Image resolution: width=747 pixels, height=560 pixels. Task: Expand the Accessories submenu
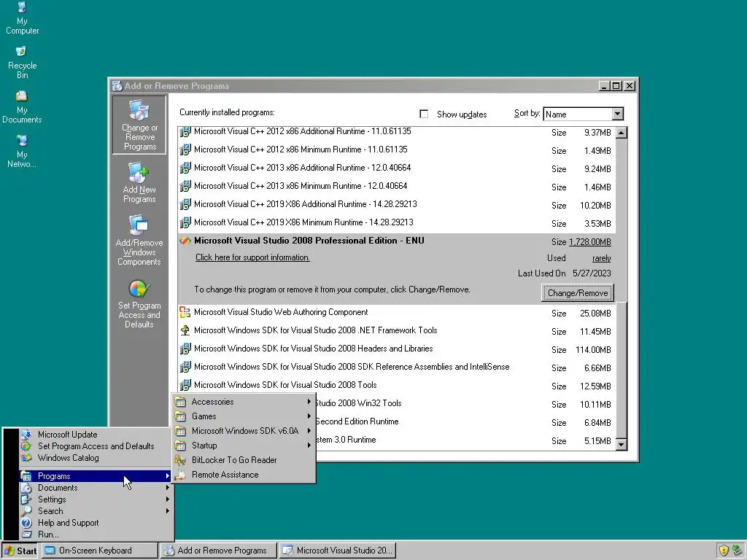point(244,402)
